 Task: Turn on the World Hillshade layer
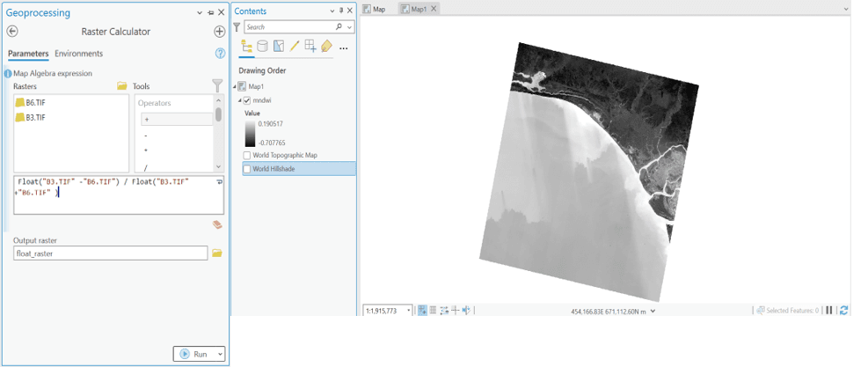click(x=247, y=169)
